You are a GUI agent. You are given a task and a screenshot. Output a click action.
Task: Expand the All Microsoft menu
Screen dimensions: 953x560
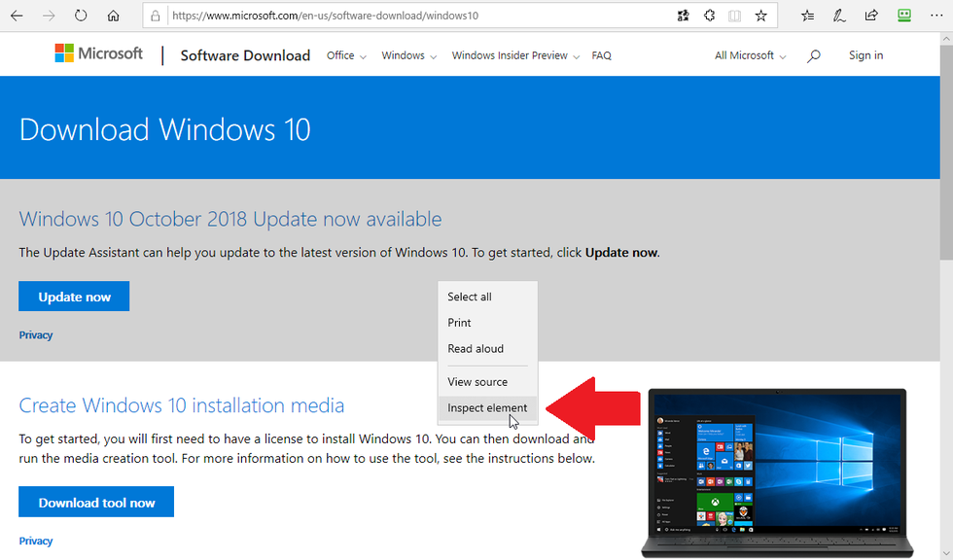coord(750,55)
